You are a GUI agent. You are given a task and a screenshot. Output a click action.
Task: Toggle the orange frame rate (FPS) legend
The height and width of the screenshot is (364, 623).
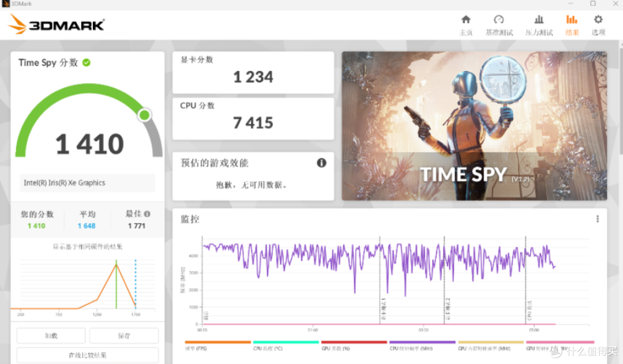217,346
